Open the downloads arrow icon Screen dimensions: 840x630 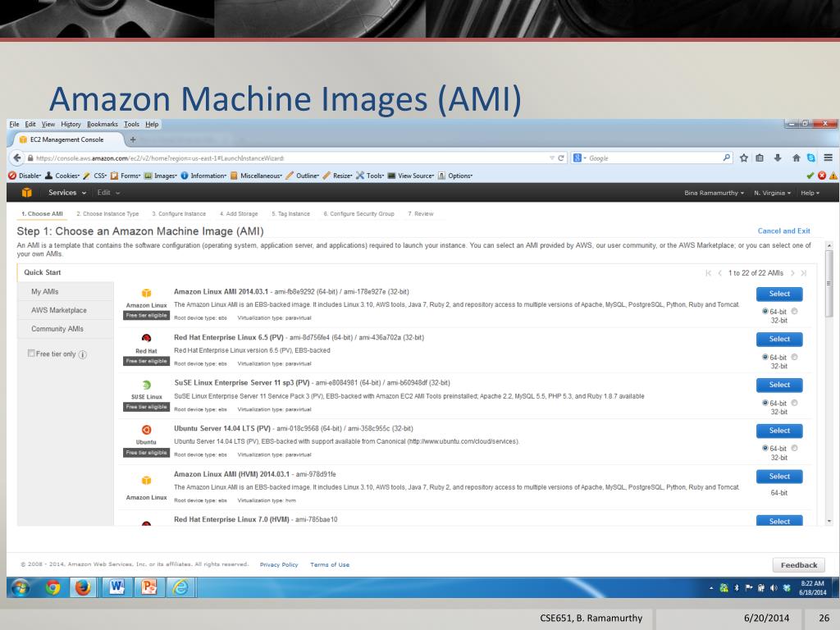point(778,158)
